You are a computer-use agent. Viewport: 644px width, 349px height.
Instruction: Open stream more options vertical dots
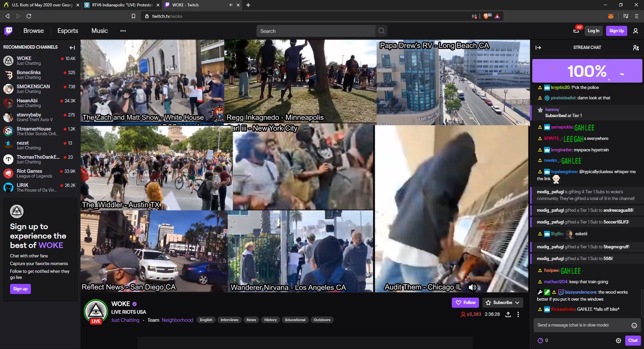coord(518,314)
